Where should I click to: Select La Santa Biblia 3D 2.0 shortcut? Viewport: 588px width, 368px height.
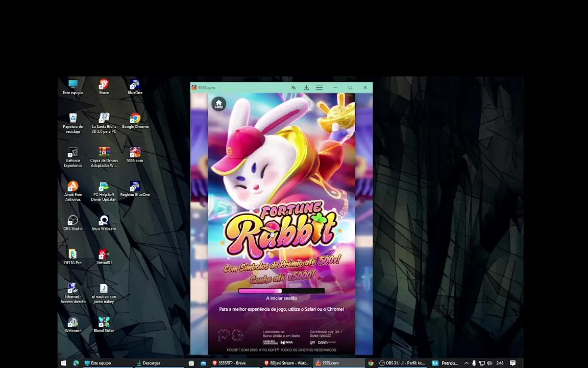click(104, 123)
